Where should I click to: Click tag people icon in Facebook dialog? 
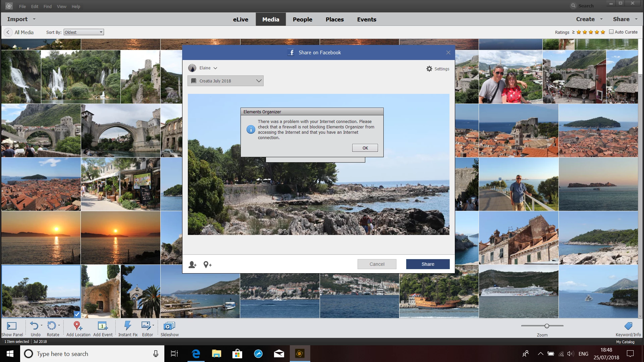193,265
